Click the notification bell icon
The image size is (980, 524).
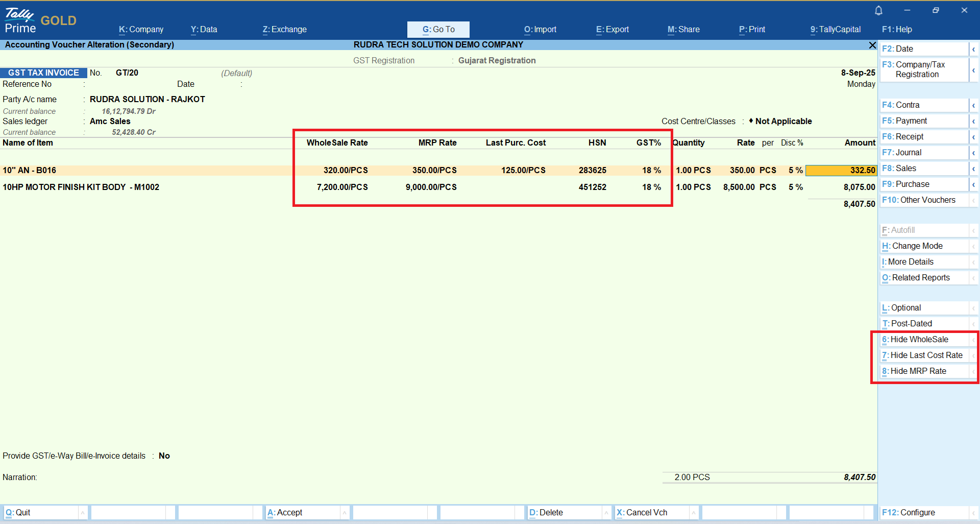coord(878,11)
